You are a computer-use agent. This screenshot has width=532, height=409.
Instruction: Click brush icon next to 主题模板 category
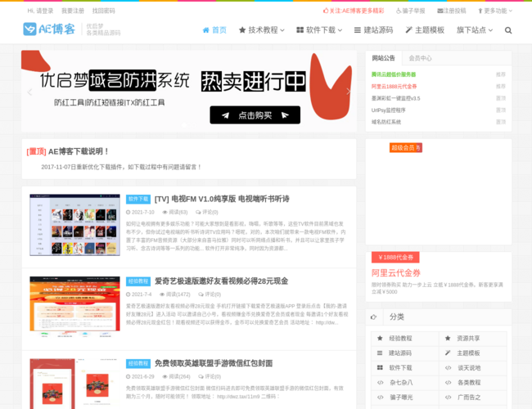tap(448, 353)
